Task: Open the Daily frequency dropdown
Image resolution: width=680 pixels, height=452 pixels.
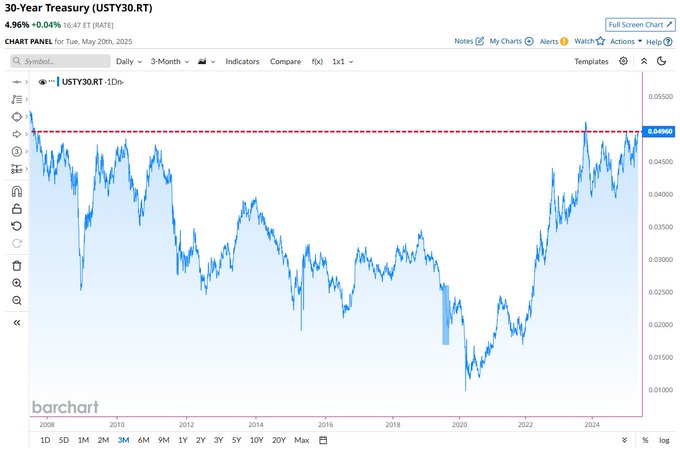Action: [x=129, y=61]
